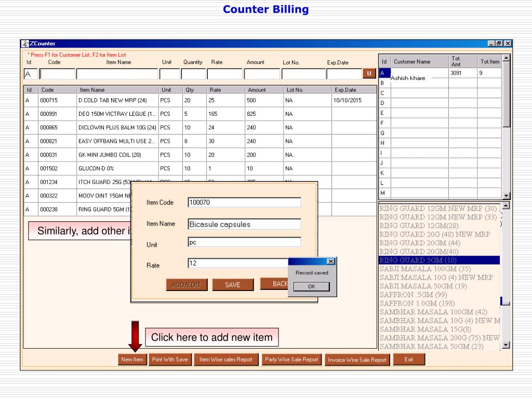Click Print With Save button
The width and height of the screenshot is (532, 399).
click(170, 360)
